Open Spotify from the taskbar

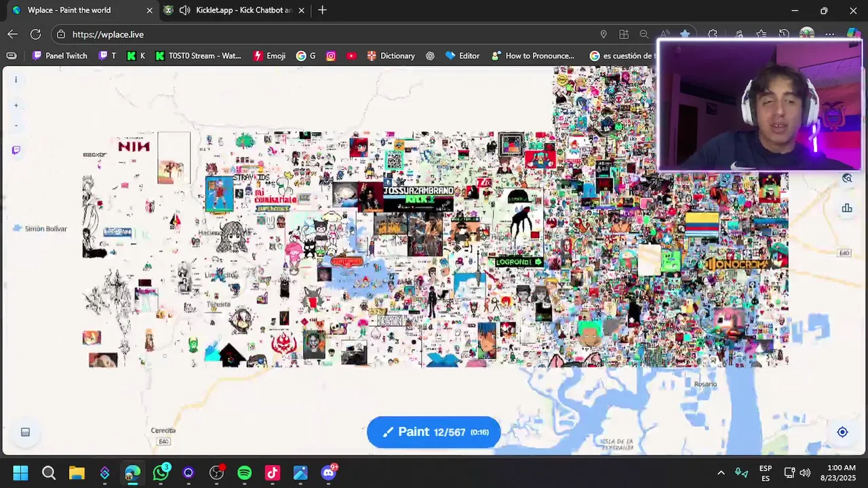coord(245,472)
